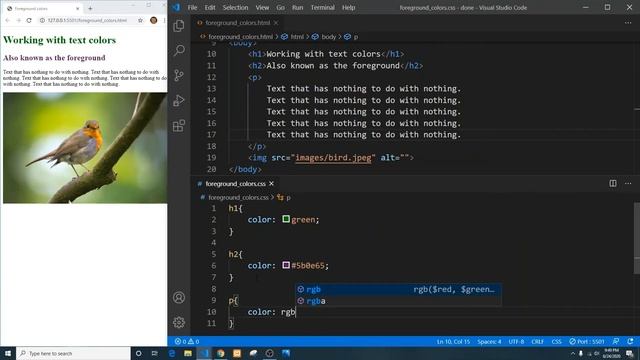The image size is (640, 360).
Task: Reload the page in Chrome
Action: 29,20
